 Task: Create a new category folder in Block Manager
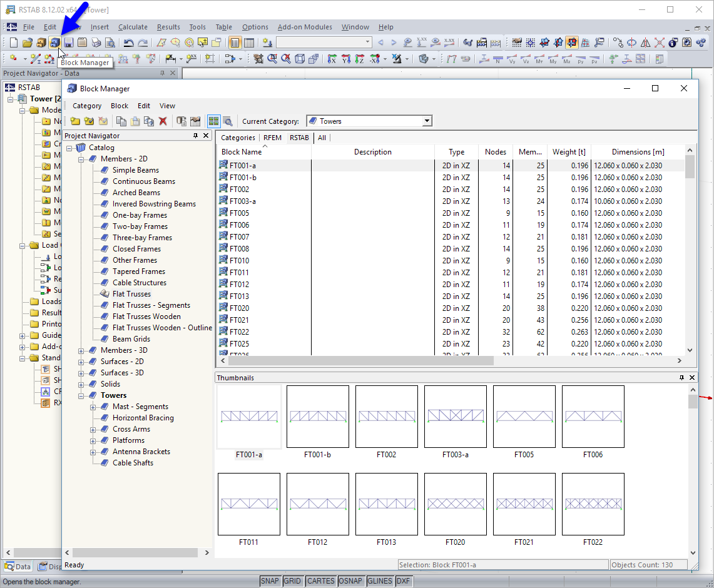coord(74,121)
